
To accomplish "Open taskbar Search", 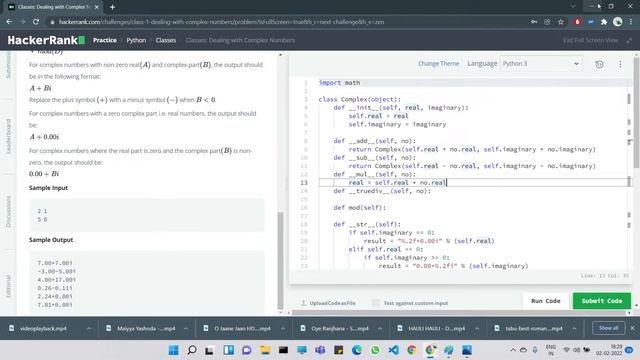I will coord(191,350).
